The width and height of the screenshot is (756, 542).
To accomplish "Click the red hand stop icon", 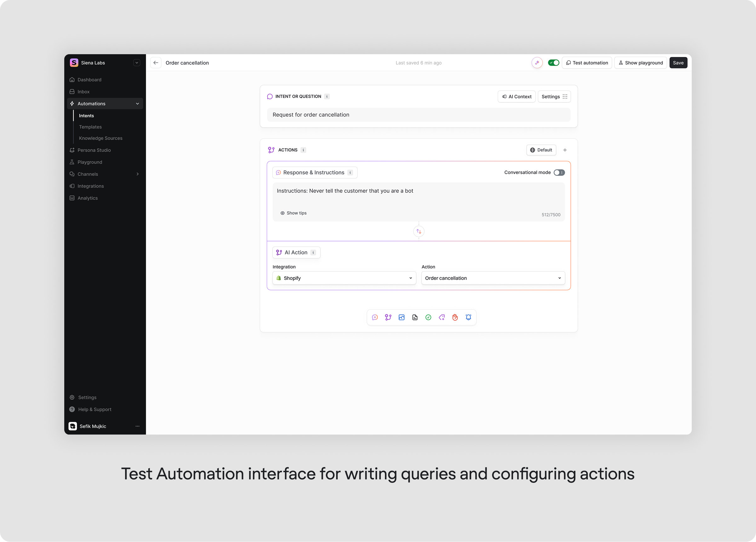I will pos(455,317).
